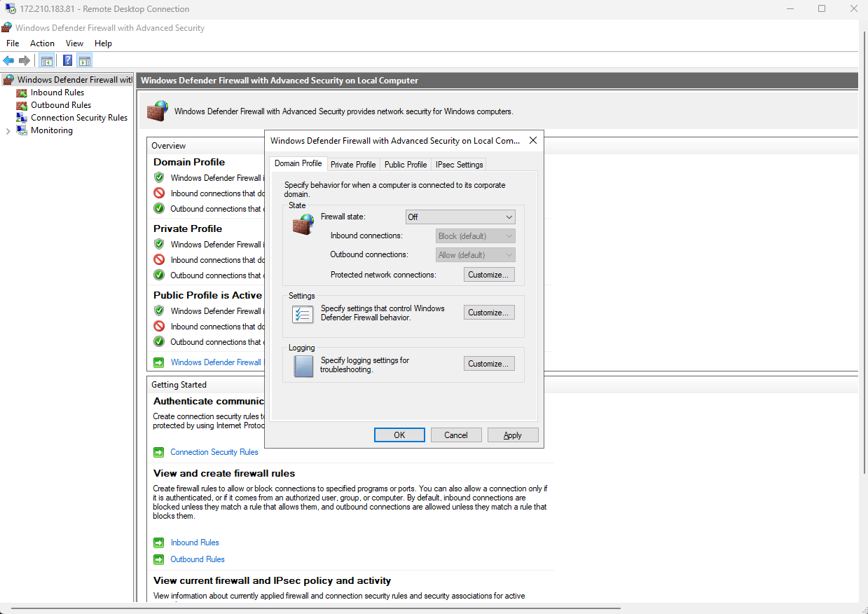Click the red blocked icon under Public Profile

pos(159,327)
